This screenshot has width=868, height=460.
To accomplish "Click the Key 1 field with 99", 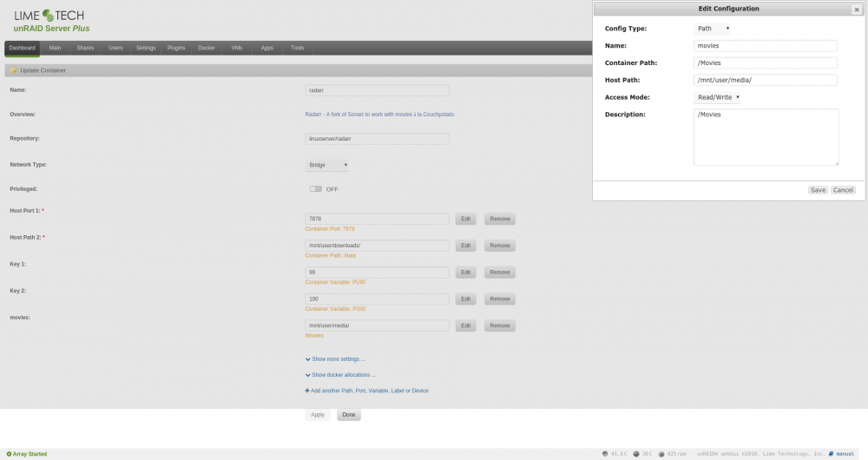I will (377, 273).
